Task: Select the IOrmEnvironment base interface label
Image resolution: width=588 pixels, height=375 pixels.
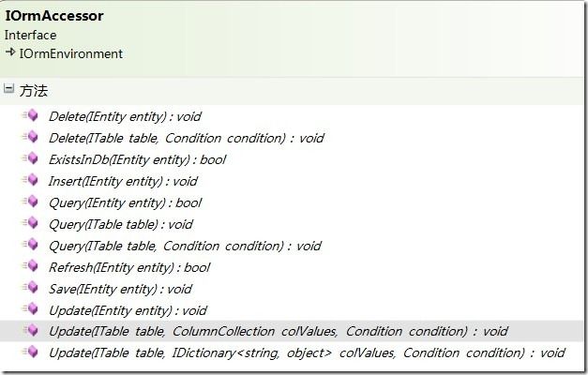Action: [71, 53]
